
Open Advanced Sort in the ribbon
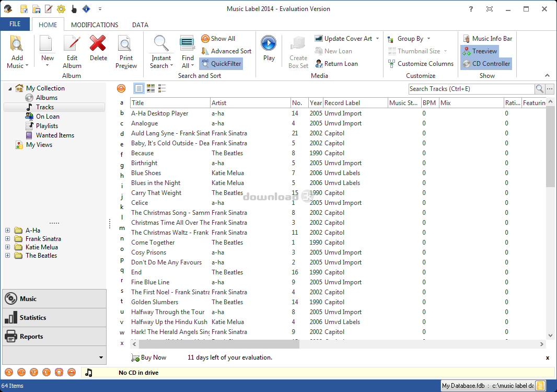click(x=226, y=51)
